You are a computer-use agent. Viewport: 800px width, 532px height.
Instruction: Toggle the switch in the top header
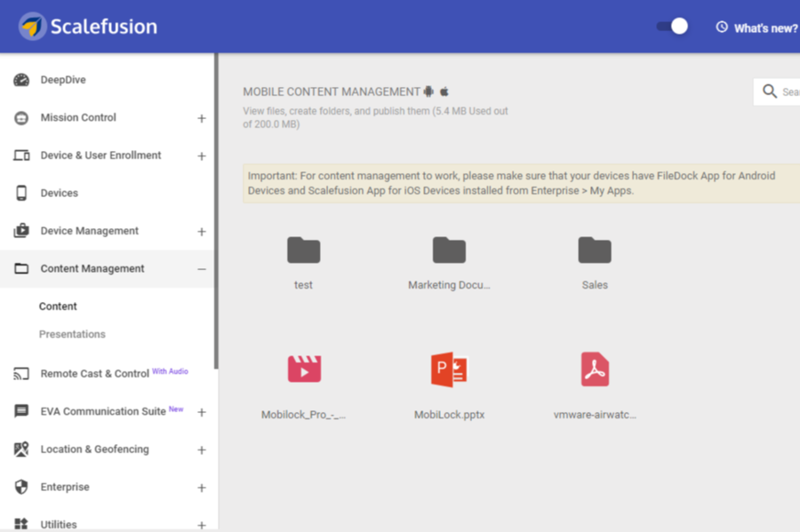tap(673, 27)
